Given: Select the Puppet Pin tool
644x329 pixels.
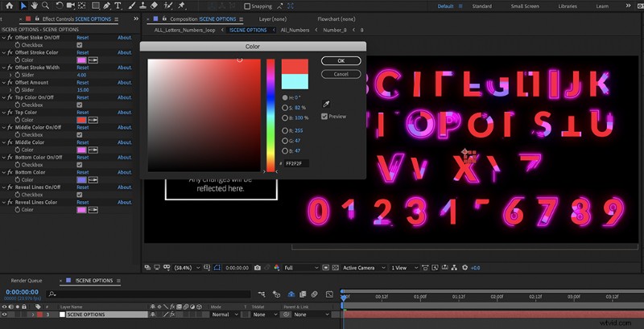Looking at the screenshot, I should point(182,6).
